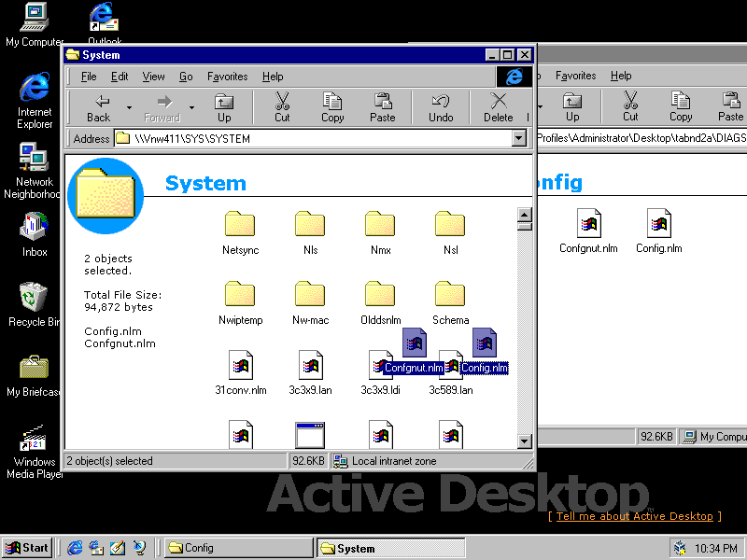
Task: Launch Outlook Express from Quick Launch
Action: click(96, 548)
